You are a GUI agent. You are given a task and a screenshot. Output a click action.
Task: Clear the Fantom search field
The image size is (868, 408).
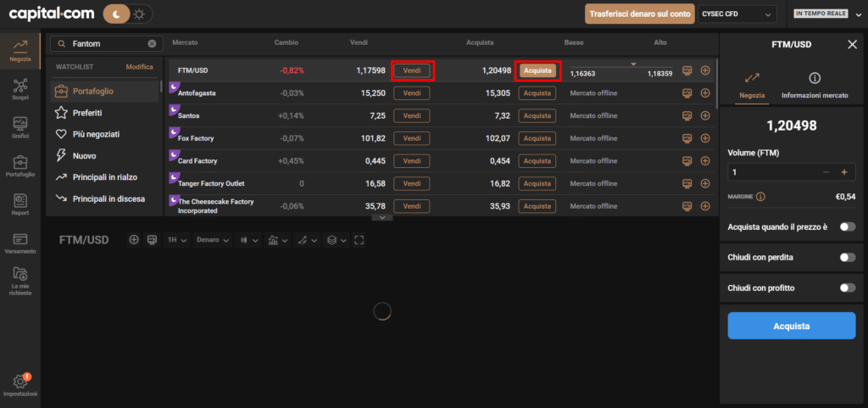coord(152,44)
